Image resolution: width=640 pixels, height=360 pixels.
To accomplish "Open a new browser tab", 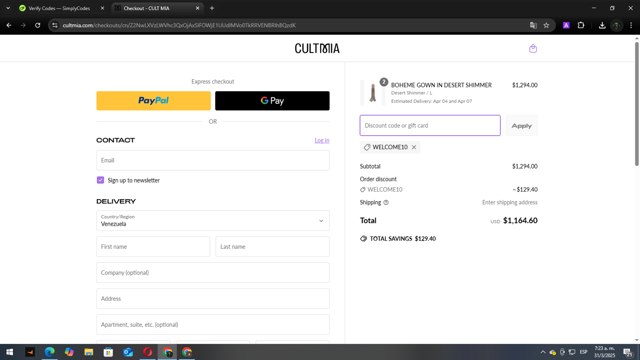I will click(212, 8).
